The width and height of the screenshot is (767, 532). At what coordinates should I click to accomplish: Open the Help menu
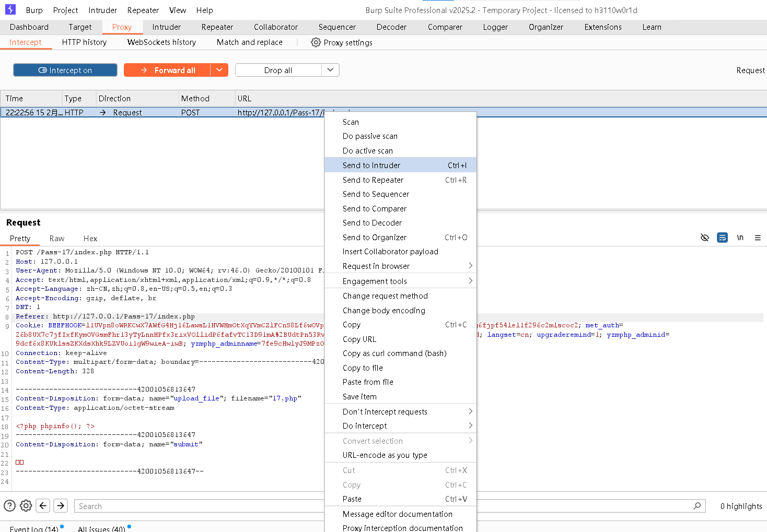coord(205,10)
